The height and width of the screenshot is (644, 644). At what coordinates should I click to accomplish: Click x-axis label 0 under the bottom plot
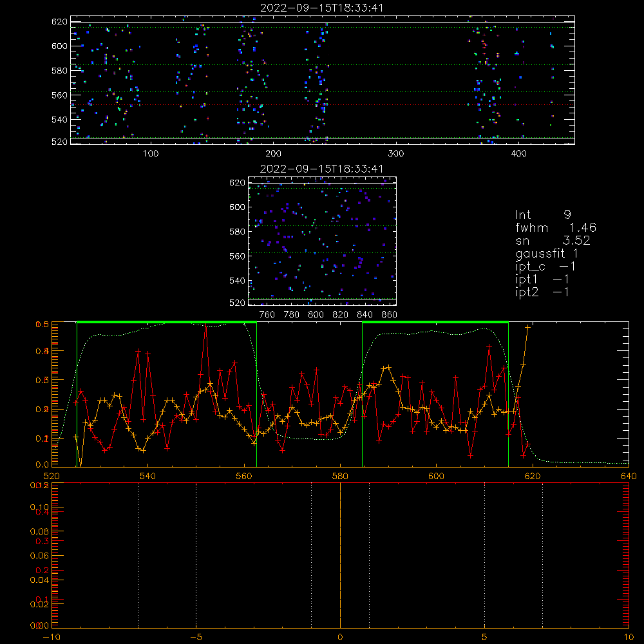tap(340, 637)
